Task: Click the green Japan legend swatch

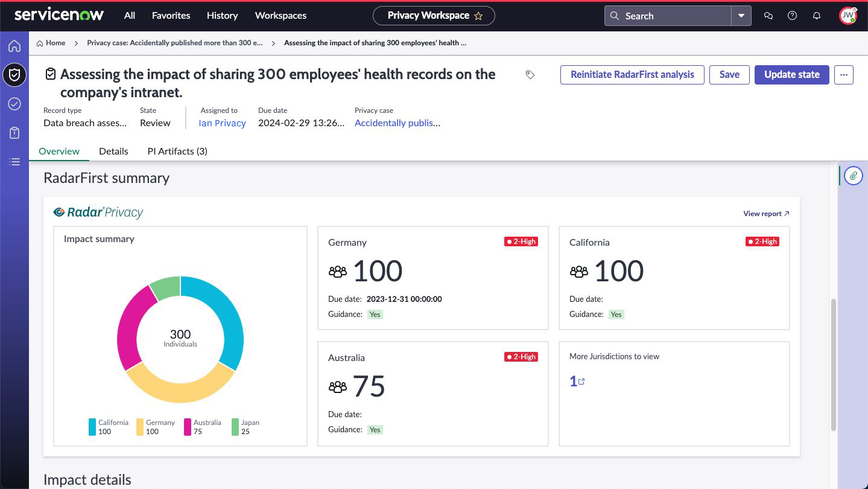Action: coord(235,427)
